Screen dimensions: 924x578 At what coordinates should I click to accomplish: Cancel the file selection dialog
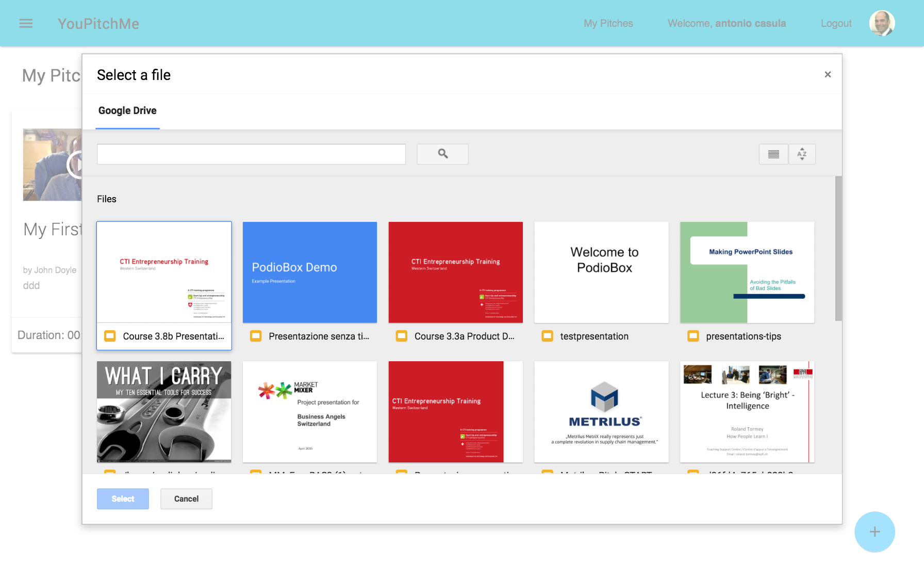click(186, 499)
